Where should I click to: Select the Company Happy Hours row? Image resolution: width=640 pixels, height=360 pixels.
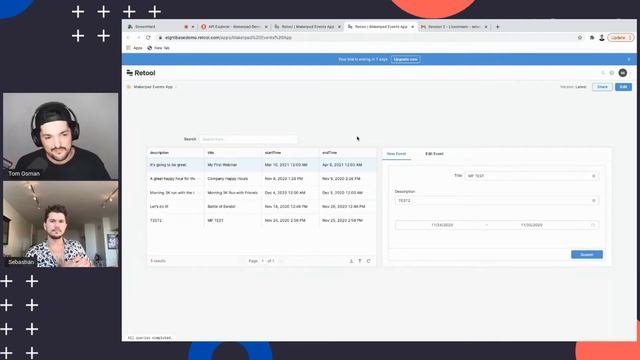coord(262,179)
